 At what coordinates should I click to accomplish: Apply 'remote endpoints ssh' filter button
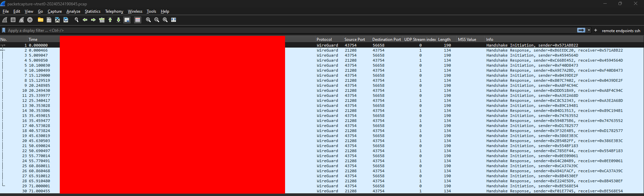click(621, 30)
